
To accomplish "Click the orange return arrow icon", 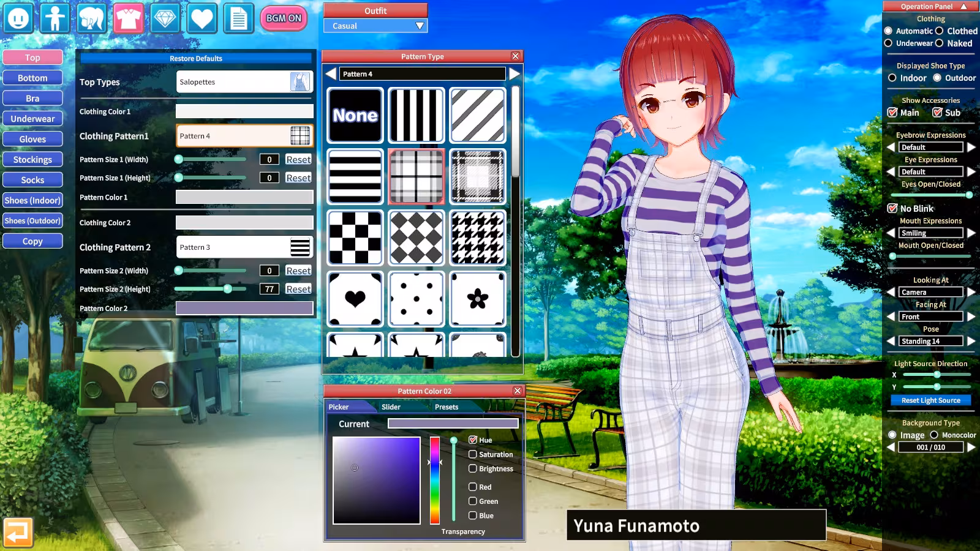I will click(x=18, y=533).
